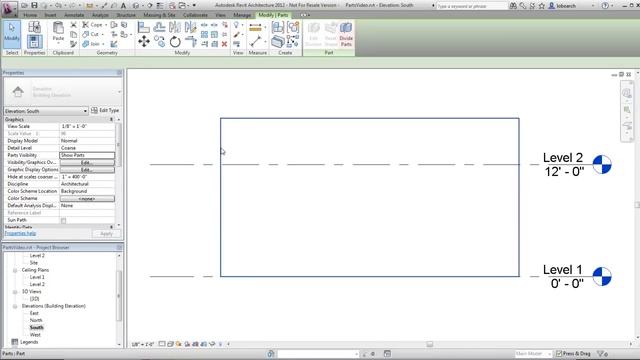Image resolution: width=640 pixels, height=360 pixels.
Task: Open the Help dropdown arrow in the title bar
Action: point(612,6)
